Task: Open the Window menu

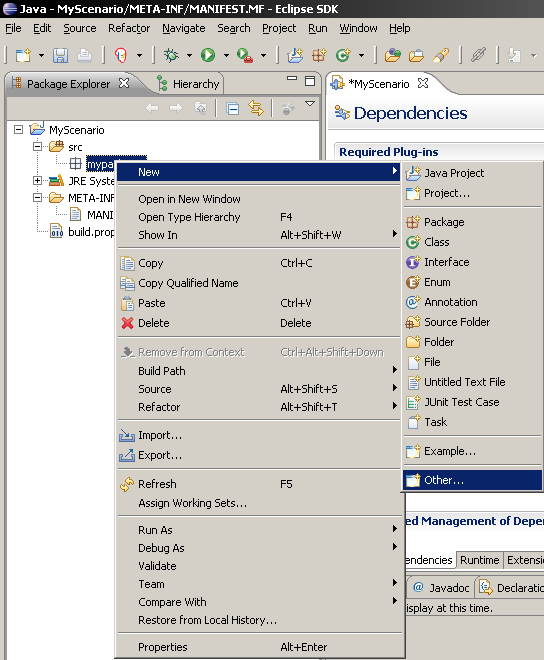Action: point(358,28)
